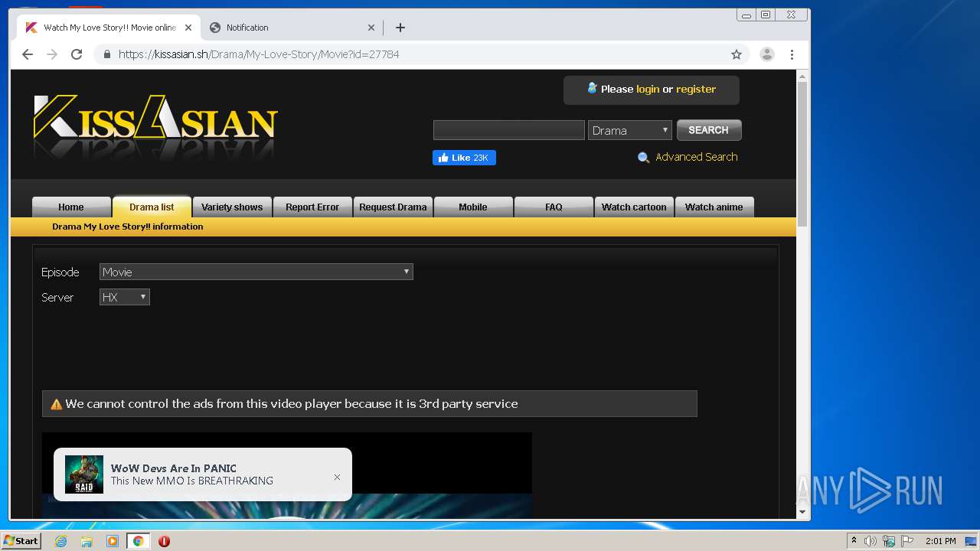Open the FAQ tab
980x551 pixels.
coord(554,207)
